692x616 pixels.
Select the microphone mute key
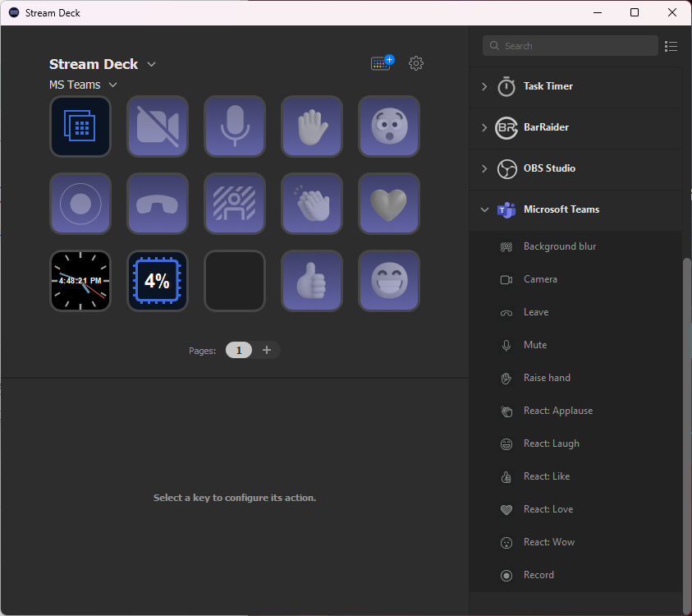pyautogui.click(x=235, y=126)
